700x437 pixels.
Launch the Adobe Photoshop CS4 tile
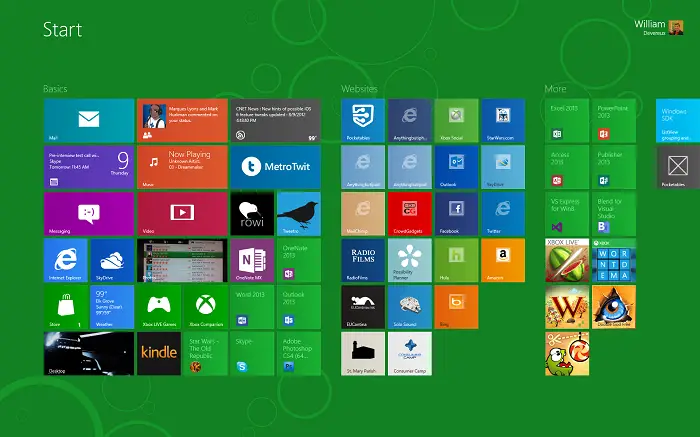click(x=299, y=354)
